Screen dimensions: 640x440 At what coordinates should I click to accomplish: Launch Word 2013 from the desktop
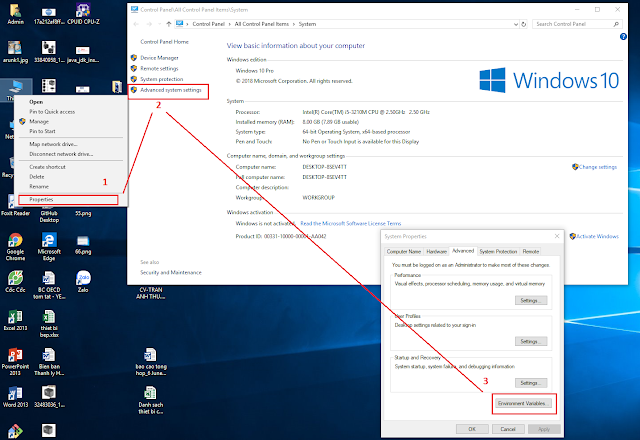click(15, 397)
